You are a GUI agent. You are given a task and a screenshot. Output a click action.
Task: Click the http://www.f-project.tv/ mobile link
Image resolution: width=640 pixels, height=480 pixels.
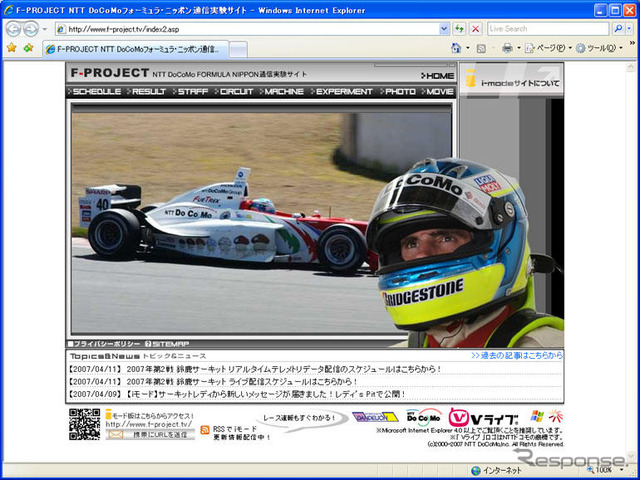tap(149, 424)
